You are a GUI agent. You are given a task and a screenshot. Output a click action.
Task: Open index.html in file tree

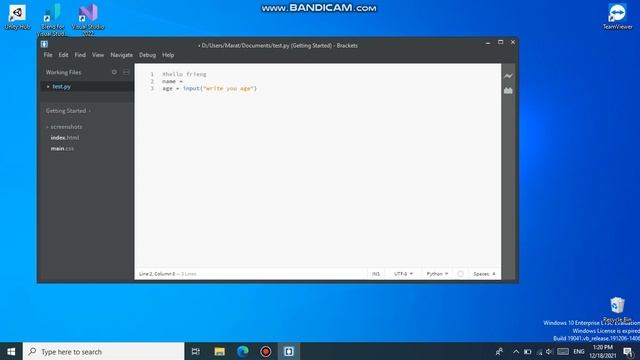65,138
